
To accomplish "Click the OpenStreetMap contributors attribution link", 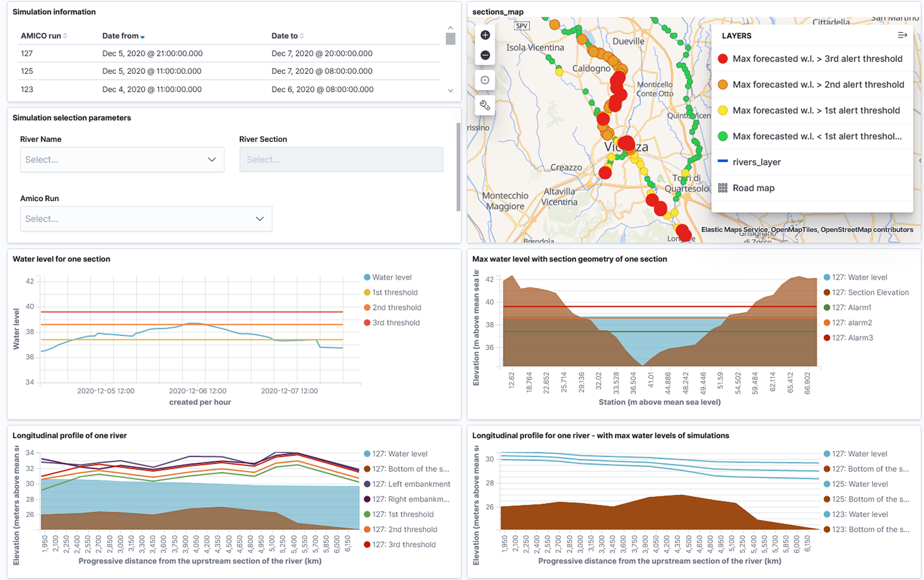I will coord(867,230).
